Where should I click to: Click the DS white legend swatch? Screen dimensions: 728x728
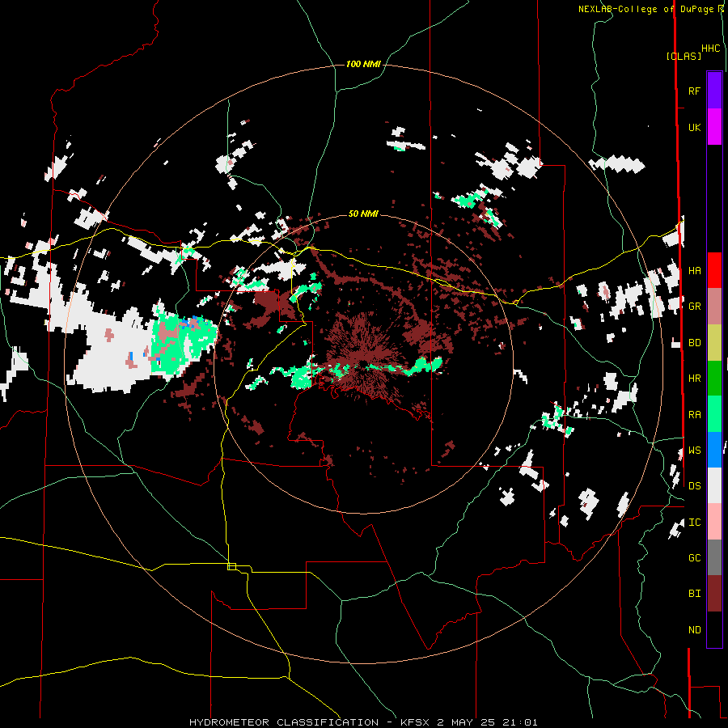point(714,485)
